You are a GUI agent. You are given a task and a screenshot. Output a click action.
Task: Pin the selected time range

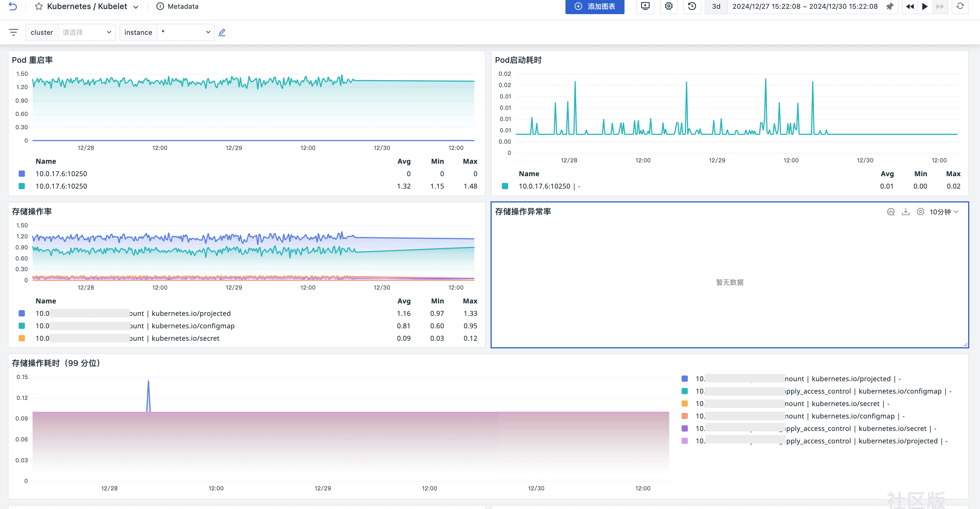click(890, 7)
